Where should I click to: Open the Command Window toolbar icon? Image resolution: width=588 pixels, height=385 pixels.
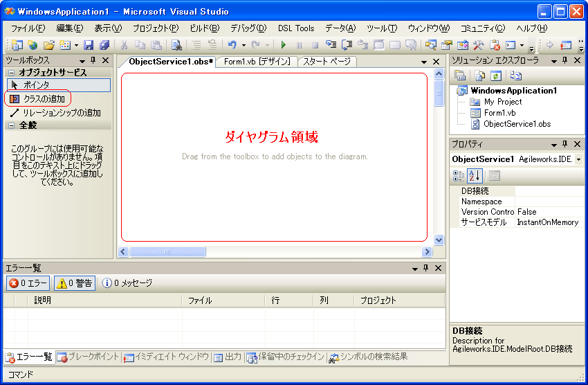(x=511, y=45)
